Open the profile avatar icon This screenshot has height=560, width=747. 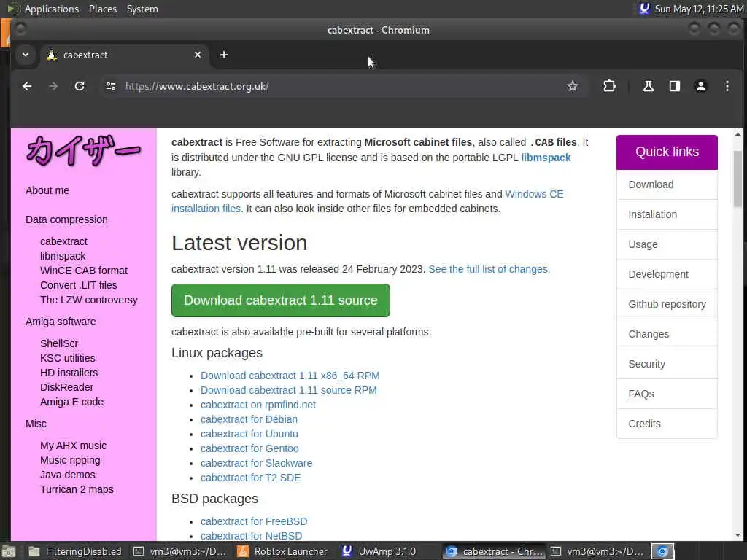pos(701,86)
